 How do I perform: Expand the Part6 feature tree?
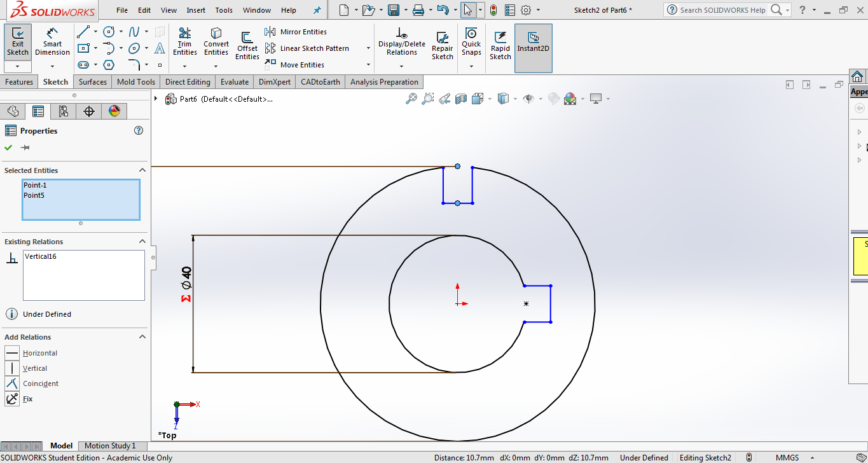point(156,99)
